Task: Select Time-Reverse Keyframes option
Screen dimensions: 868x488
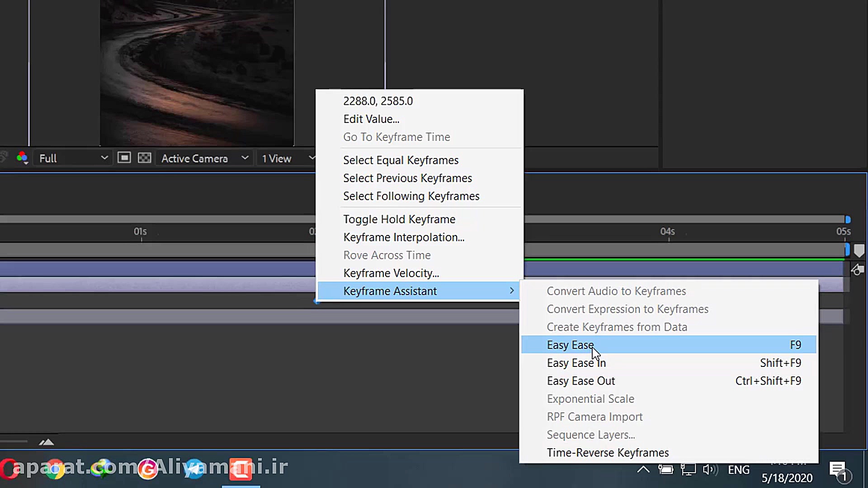Action: 607,453
